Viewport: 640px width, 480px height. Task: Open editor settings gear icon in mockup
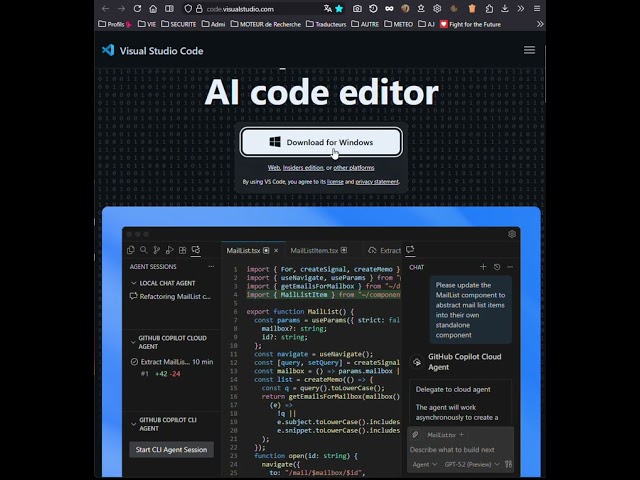pos(512,234)
